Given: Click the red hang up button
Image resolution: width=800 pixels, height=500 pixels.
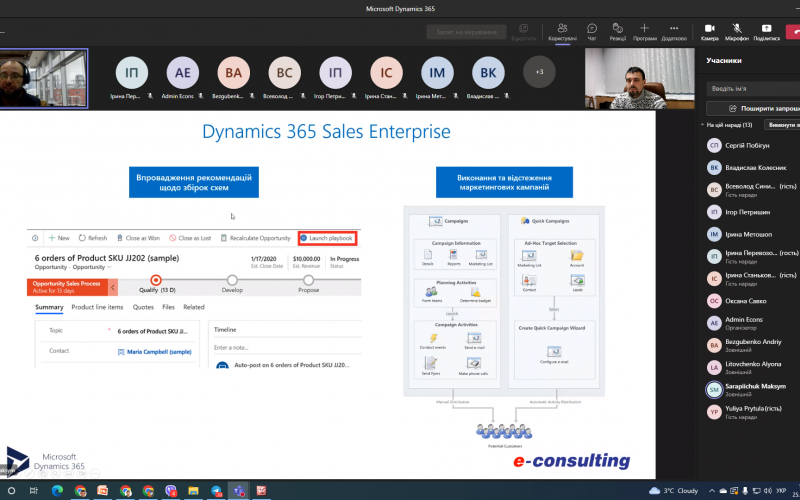Looking at the screenshot, I should (x=793, y=31).
